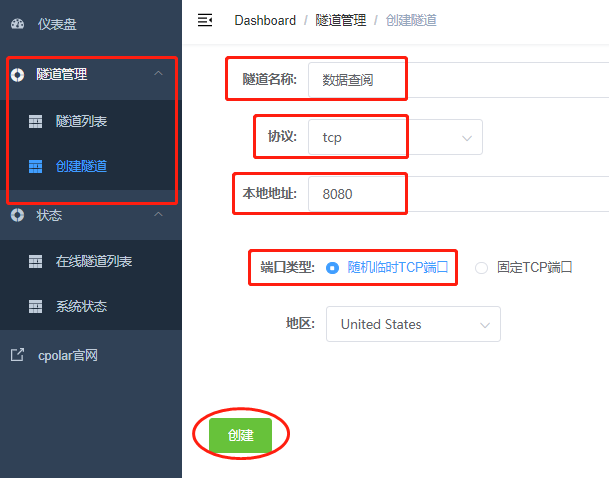Click the Dashboard breadcrumb link
Screen dimensions: 609x478
265,20
